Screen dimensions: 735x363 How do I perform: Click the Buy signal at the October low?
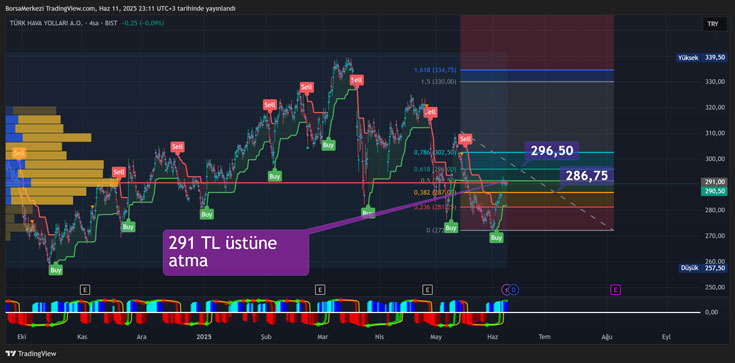[56, 270]
